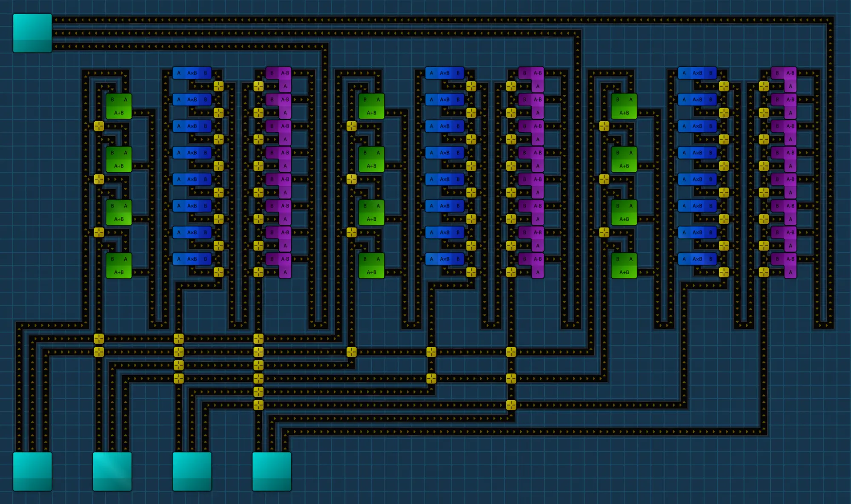851x504 pixels.
Task: Select the second cyan block in bottom row
Action: [112, 471]
